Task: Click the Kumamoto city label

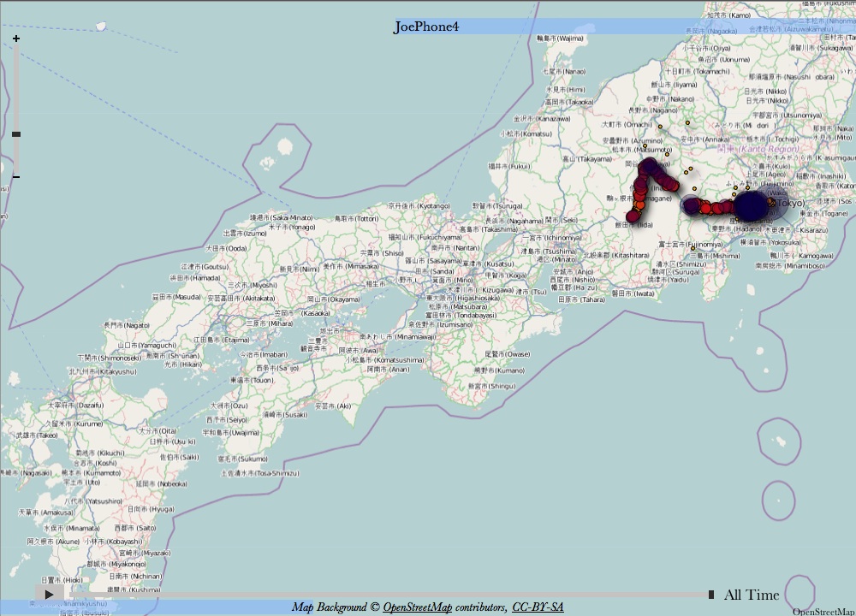Action: 92,473
